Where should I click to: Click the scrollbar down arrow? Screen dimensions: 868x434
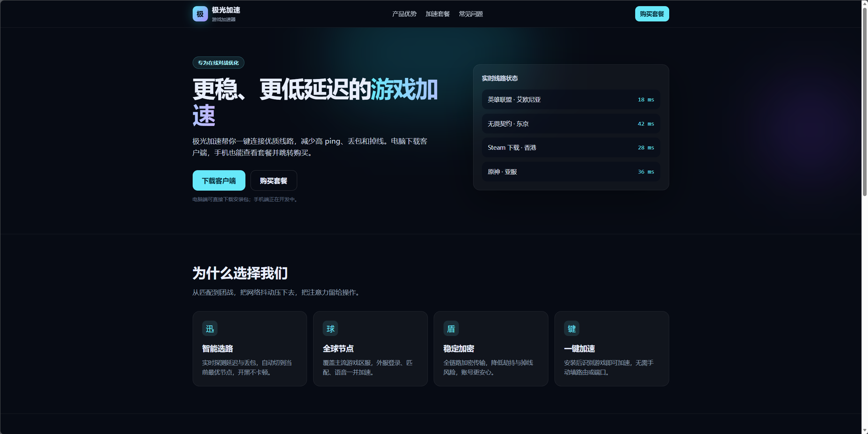pos(865,430)
